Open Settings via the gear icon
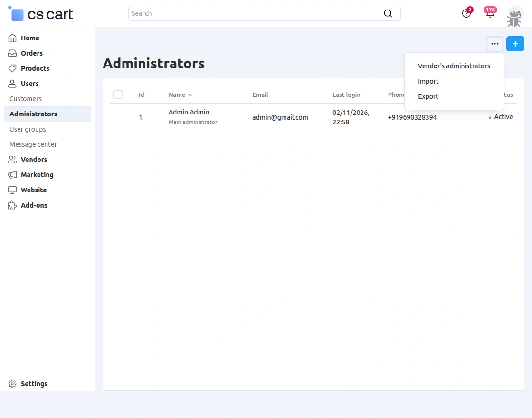Viewport: 532px width, 418px height. tap(12, 384)
